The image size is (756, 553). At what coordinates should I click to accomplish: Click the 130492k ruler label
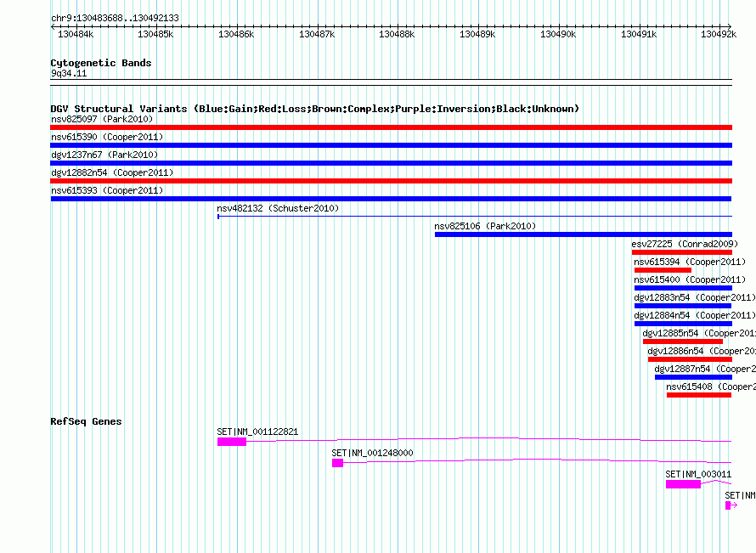[x=719, y=34]
